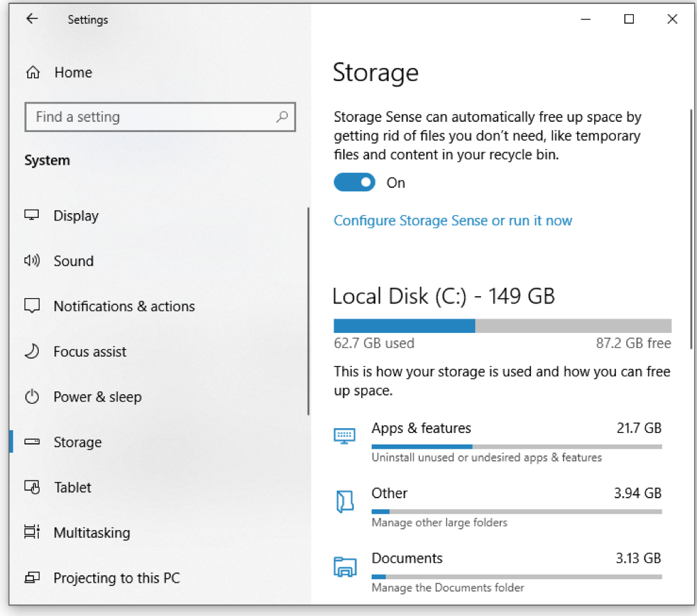The image size is (697, 616).
Task: Click the Other folder icon
Action: coord(344,502)
